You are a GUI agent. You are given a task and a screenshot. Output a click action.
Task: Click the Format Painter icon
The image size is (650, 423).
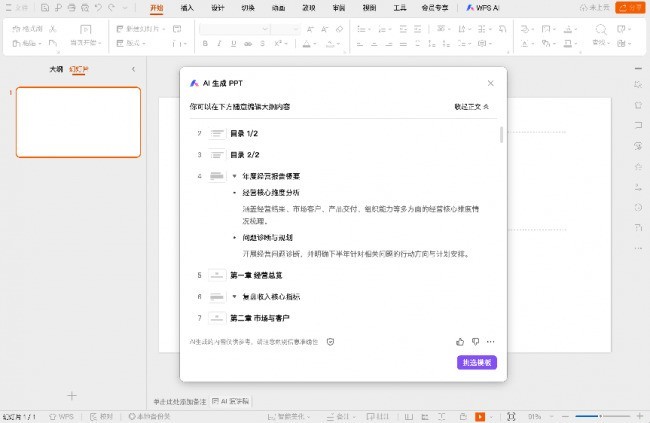point(27,29)
